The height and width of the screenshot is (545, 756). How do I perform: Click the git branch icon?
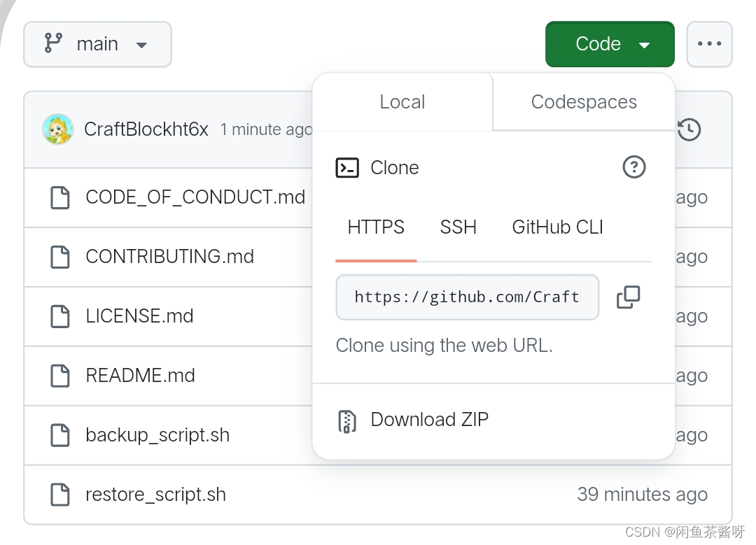pyautogui.click(x=53, y=43)
